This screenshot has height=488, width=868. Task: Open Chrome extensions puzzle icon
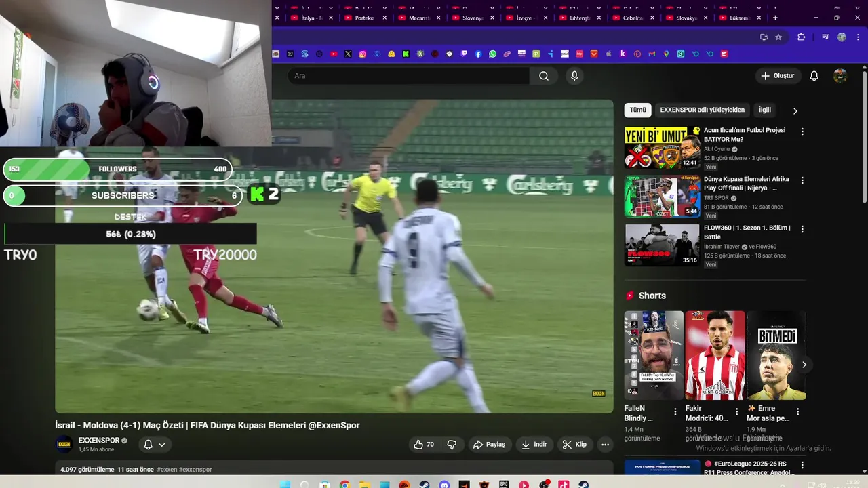click(x=801, y=37)
